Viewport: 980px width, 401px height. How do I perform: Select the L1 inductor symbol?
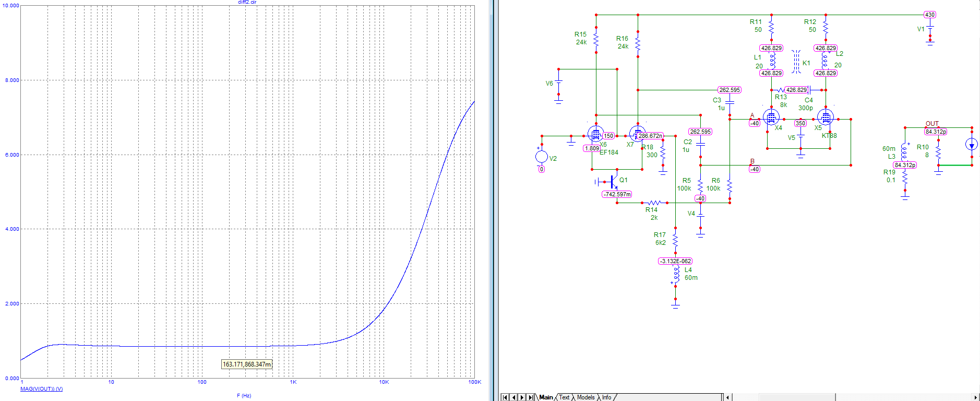772,61
